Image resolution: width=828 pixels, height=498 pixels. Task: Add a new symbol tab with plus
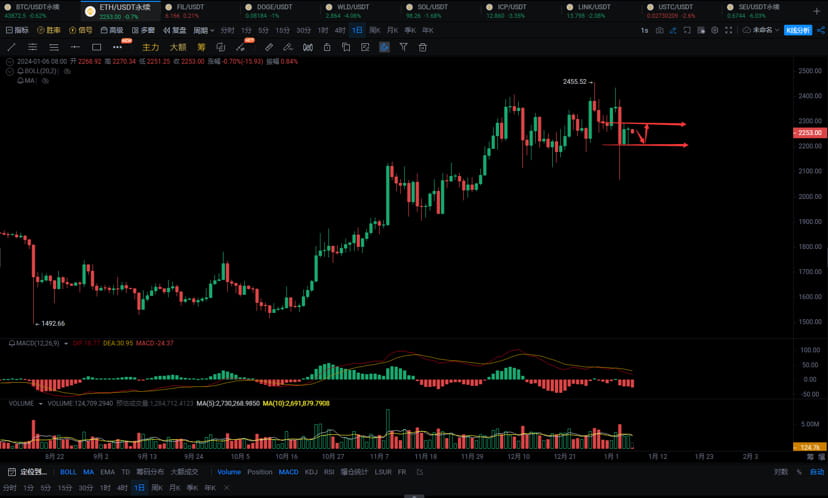pos(816,11)
